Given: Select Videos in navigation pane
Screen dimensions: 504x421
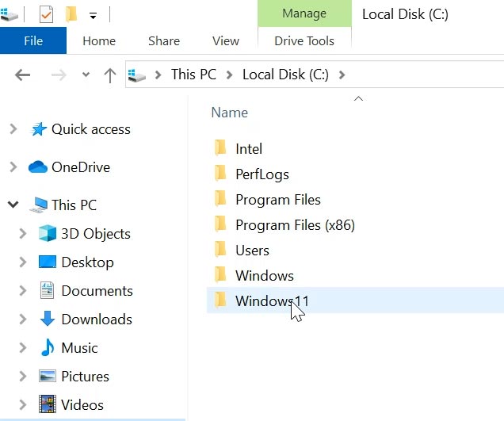Looking at the screenshot, I should coord(82,405).
